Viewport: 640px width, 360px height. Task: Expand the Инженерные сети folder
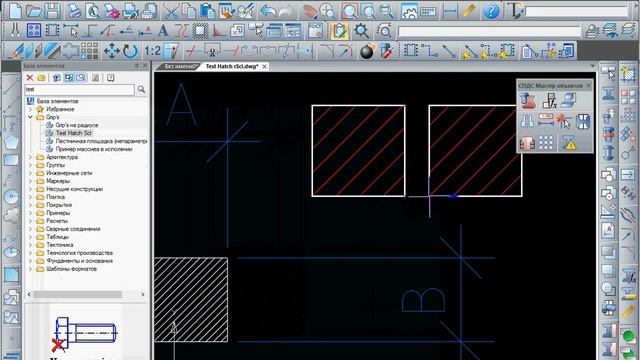(x=30, y=173)
